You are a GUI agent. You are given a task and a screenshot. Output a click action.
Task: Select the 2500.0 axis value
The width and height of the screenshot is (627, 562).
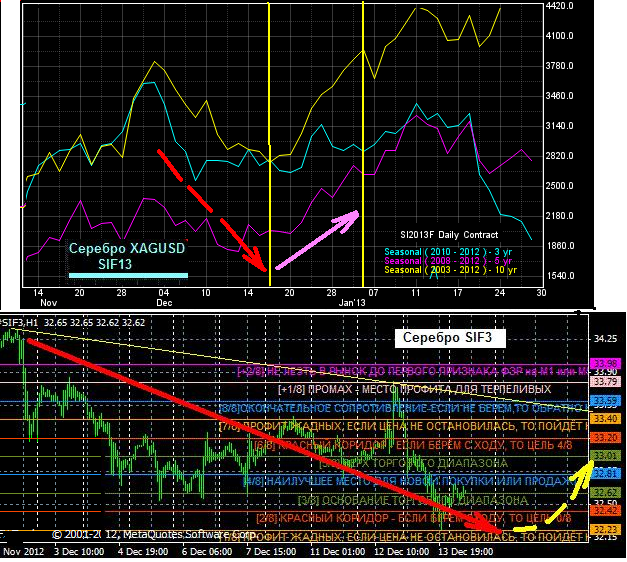(561, 186)
